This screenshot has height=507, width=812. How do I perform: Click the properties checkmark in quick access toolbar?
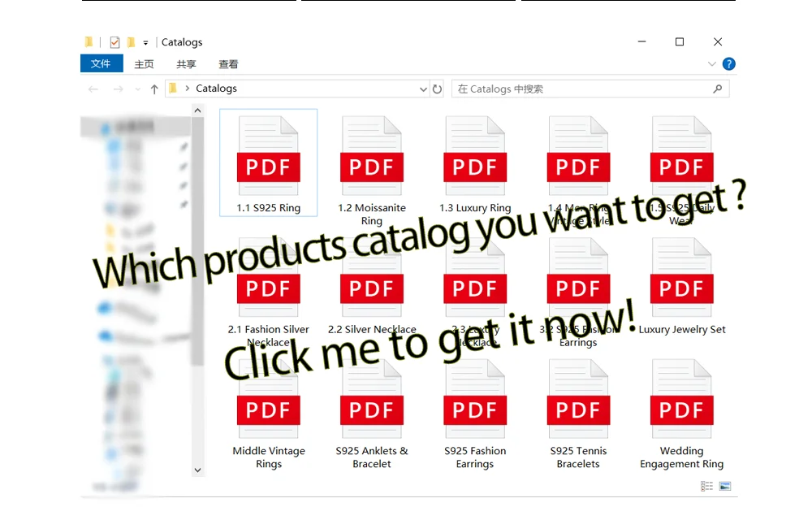(115, 42)
